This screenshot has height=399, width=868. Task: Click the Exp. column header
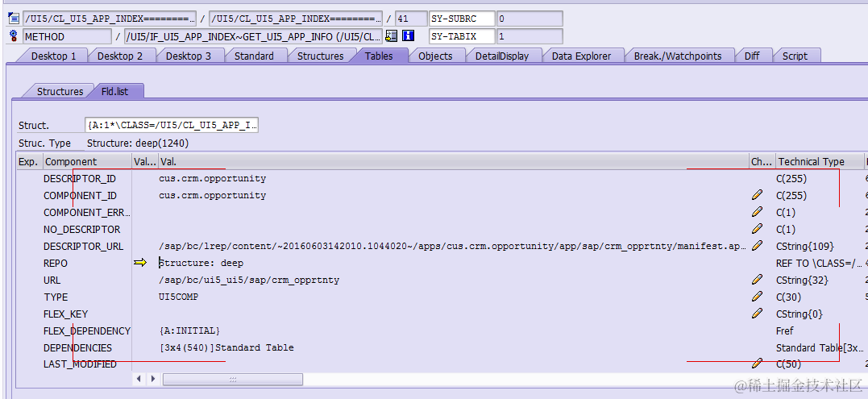[x=30, y=161]
